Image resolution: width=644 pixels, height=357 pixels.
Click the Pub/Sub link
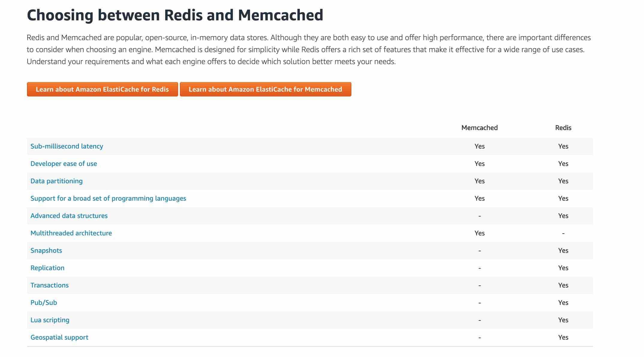tap(44, 302)
